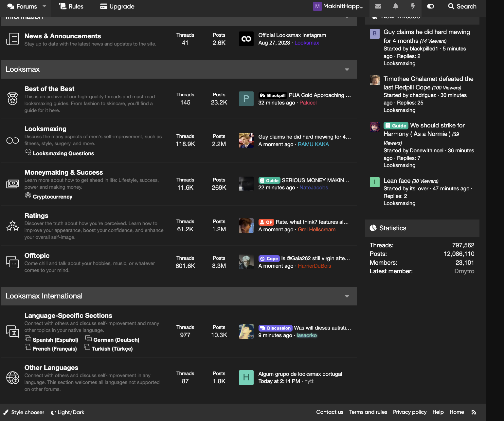Click the Guide tag on Harmony thread
504x421 pixels.
pyautogui.click(x=396, y=125)
